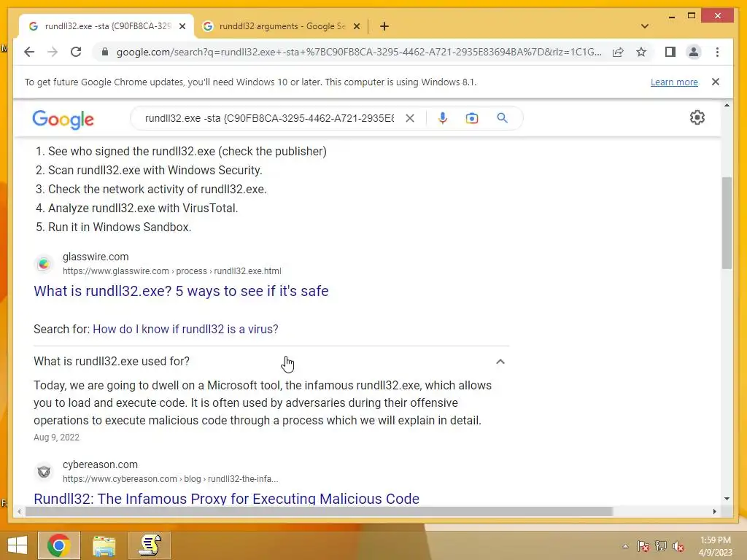Open the Chrome profile avatar menu

coord(694,52)
